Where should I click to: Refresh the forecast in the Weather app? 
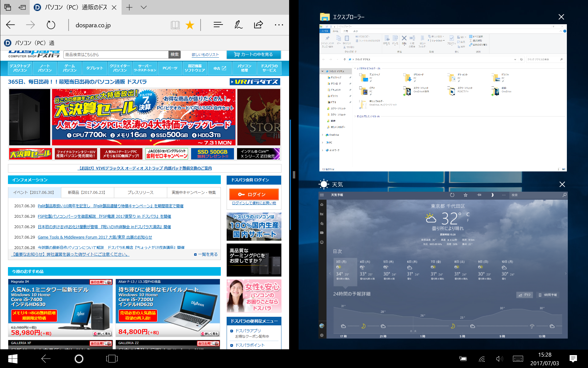452,195
